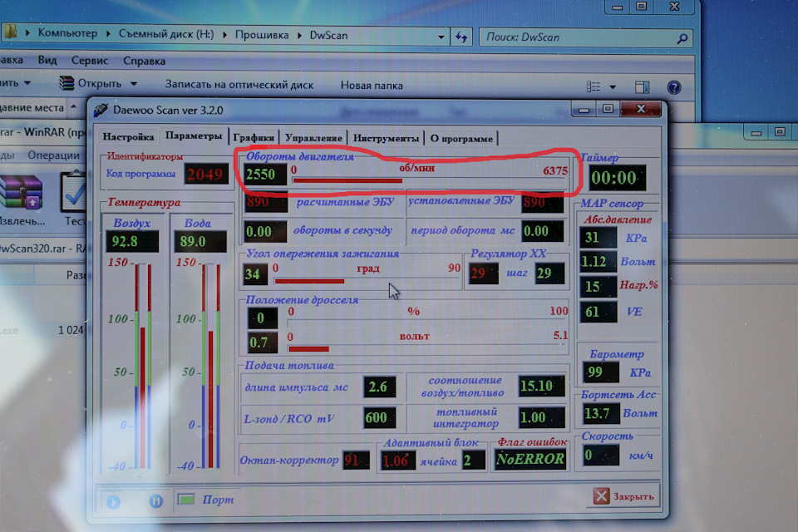The image size is (798, 532).
Task: Open the Вид menu in Explorer
Action: tap(47, 60)
